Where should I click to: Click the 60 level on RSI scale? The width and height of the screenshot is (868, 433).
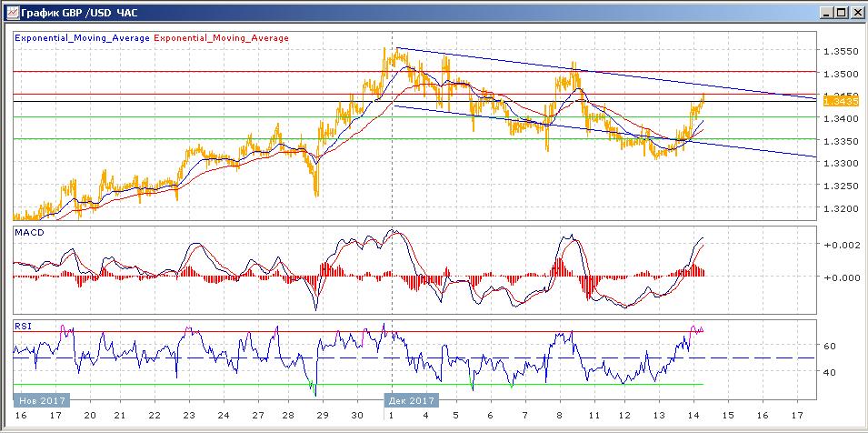tap(829, 346)
